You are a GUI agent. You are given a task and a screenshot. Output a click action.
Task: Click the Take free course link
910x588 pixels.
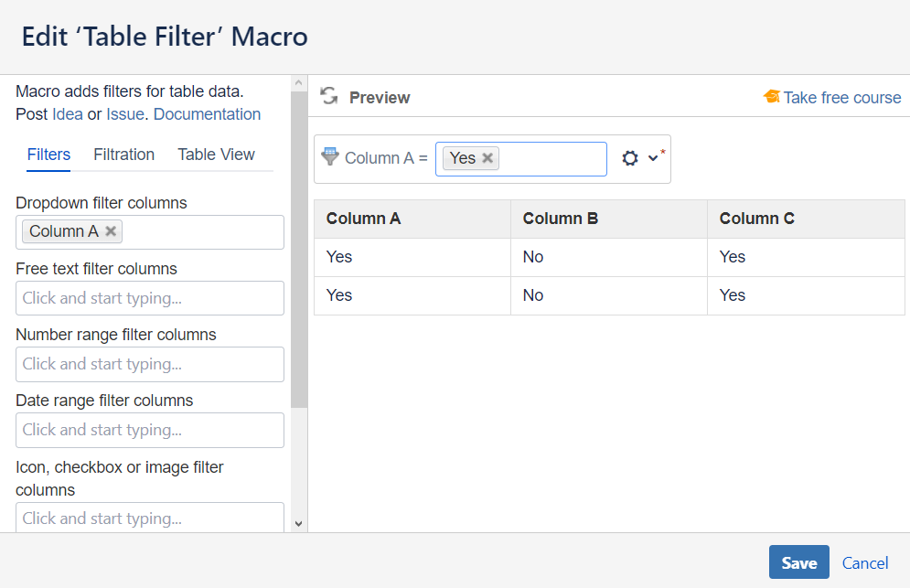click(x=841, y=98)
